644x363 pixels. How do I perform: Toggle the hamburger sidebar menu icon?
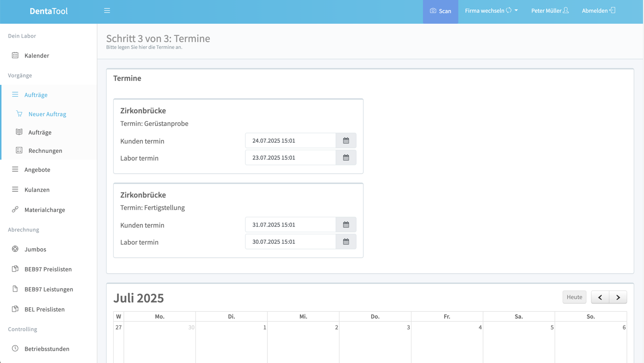pos(107,11)
